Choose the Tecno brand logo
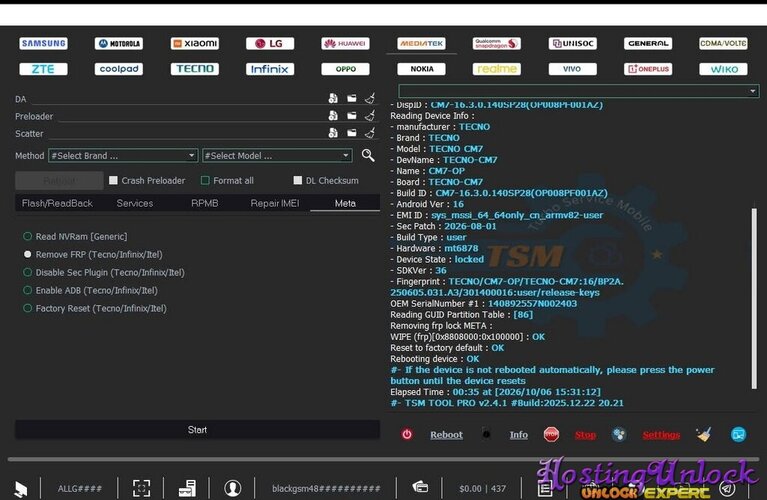 click(195, 69)
